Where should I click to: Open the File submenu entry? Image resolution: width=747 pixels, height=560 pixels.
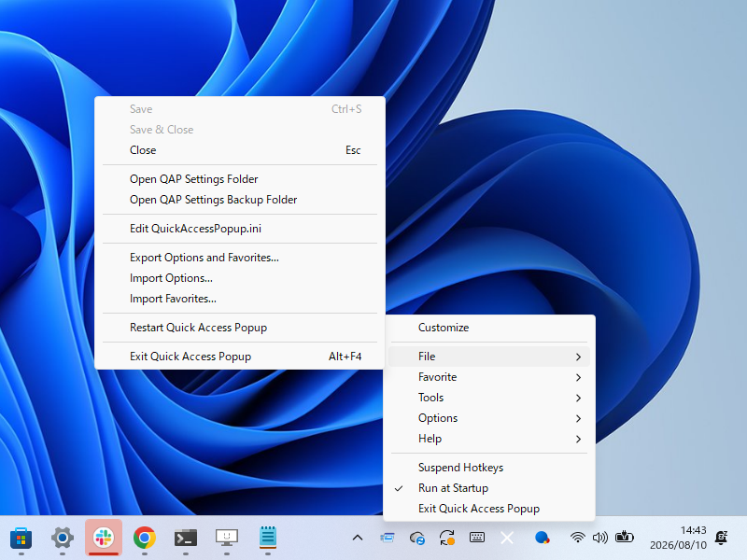click(489, 357)
